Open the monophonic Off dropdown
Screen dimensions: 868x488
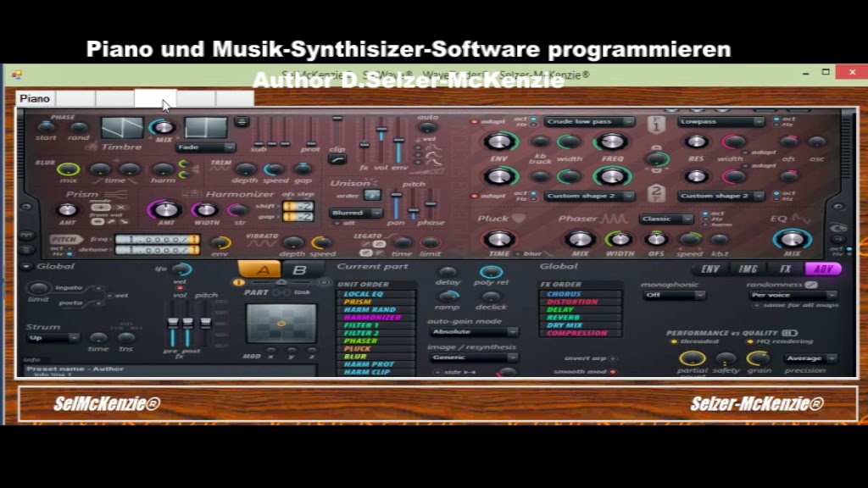[x=673, y=295]
